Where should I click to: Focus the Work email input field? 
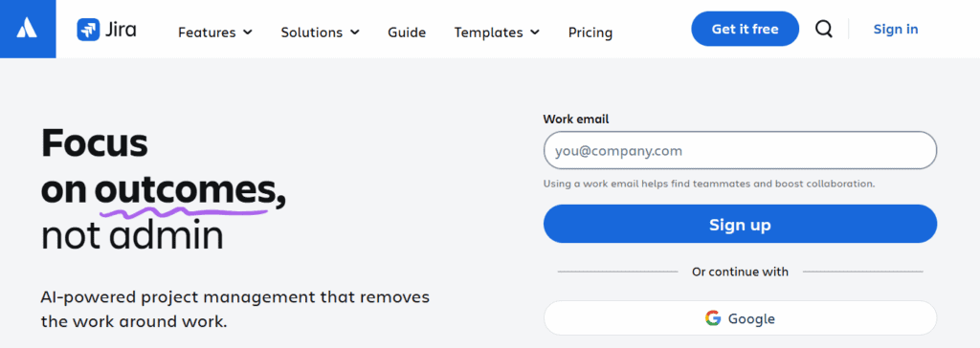coord(740,150)
